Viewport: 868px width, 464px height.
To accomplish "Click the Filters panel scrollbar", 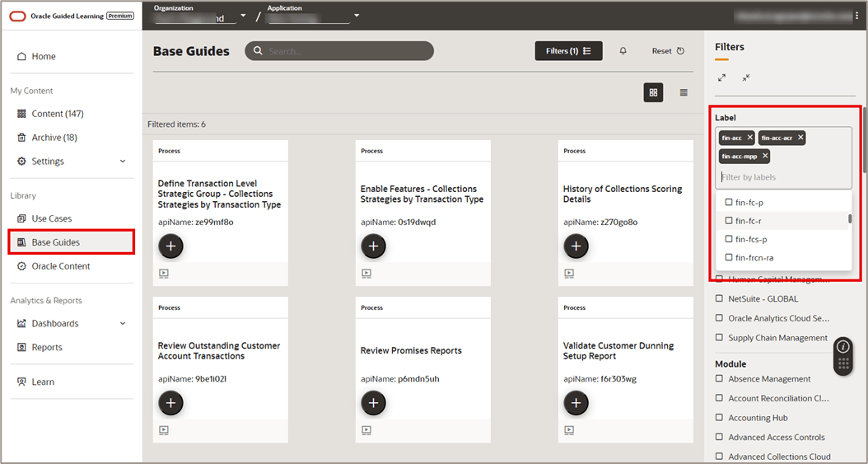I will pyautogui.click(x=865, y=139).
